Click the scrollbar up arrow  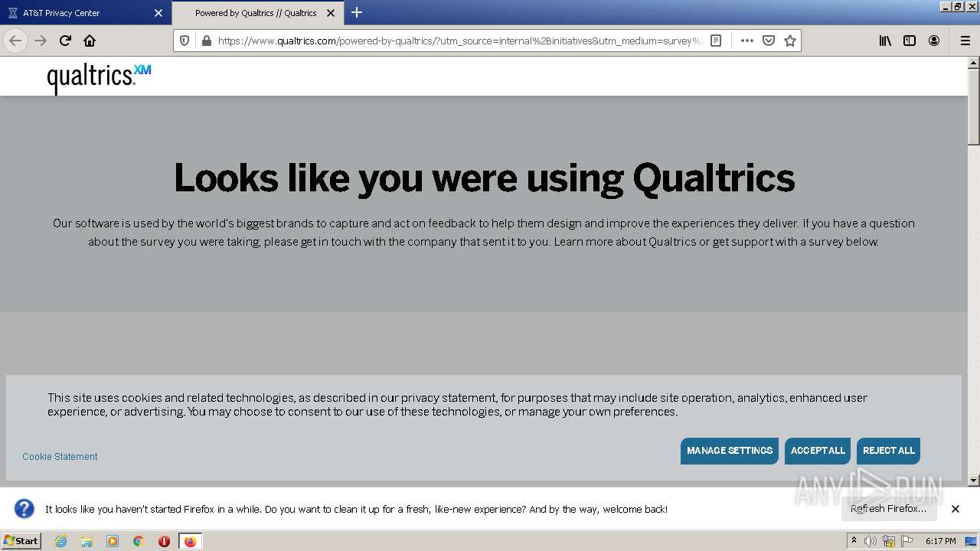[x=974, y=62]
